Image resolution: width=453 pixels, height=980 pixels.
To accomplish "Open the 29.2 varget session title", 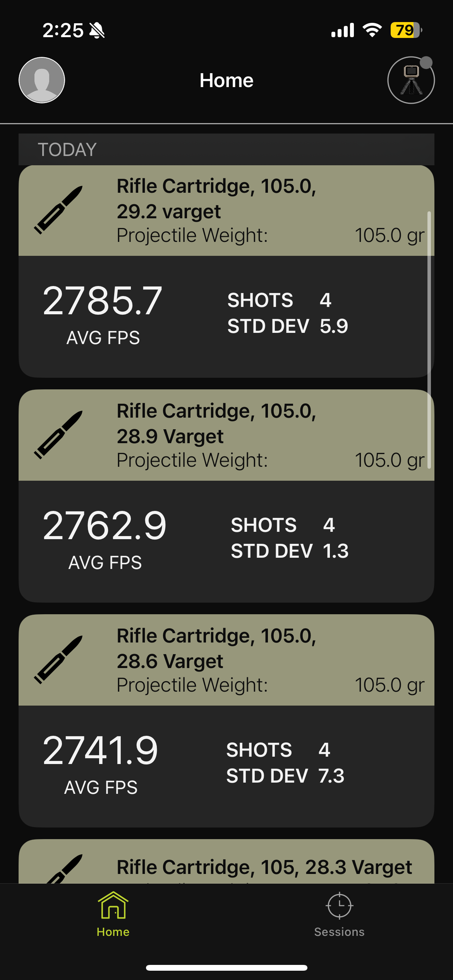I will pos(216,199).
